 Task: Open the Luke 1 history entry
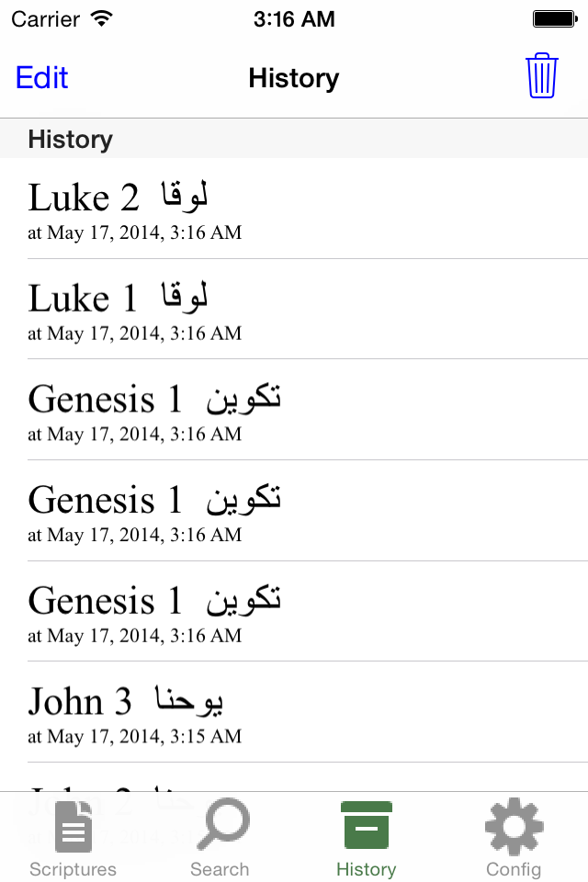click(x=294, y=309)
